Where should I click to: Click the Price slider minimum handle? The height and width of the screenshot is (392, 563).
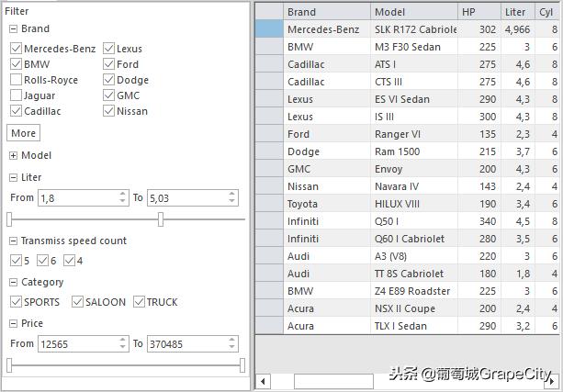[9, 365]
